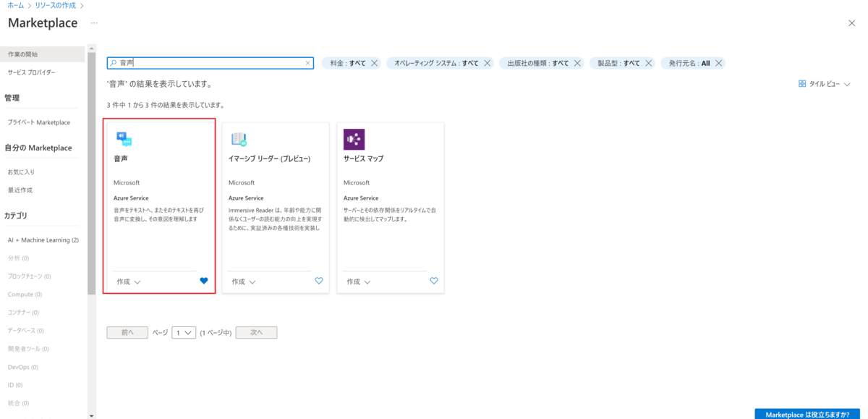The image size is (868, 419).
Task: Open the 料金 filter options
Action: [346, 63]
